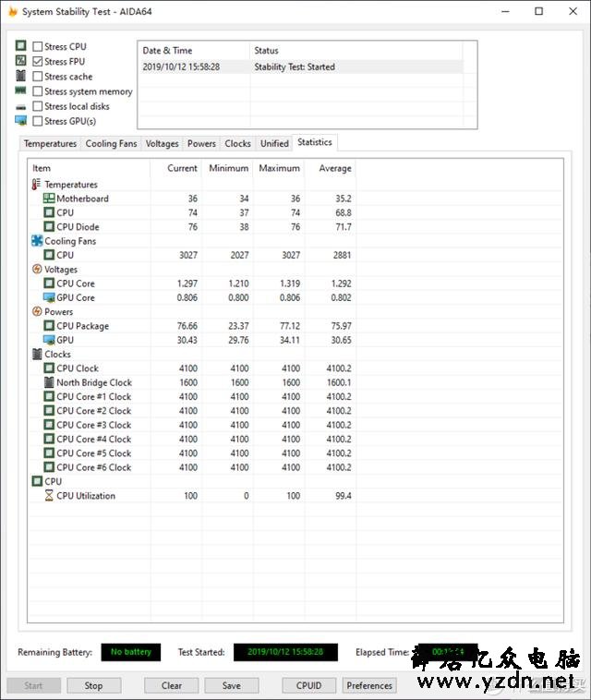Viewport: 591px width, 700px height.
Task: Click the Date & Time log column header
Action: click(194, 51)
